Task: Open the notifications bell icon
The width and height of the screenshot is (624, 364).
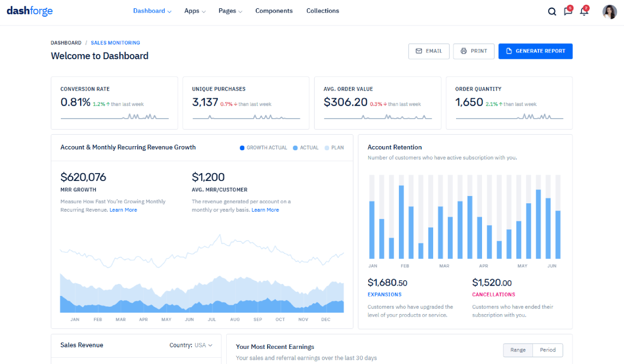Action: (x=584, y=11)
